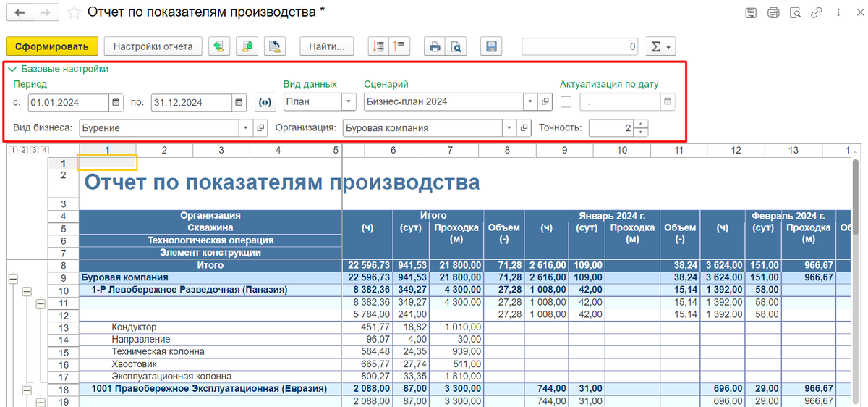
Task: Click the save icon in the title bar
Action: click(751, 12)
